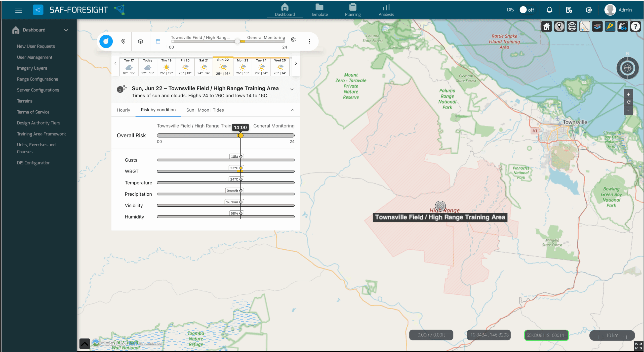Click the Data attribution link
The image size is (644, 352).
(x=150, y=344)
